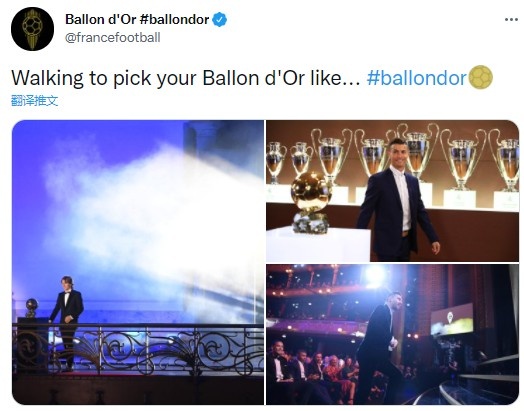Open the Ballon d'Or #ballondor display name
The height and width of the screenshot is (411, 524).
(x=137, y=19)
